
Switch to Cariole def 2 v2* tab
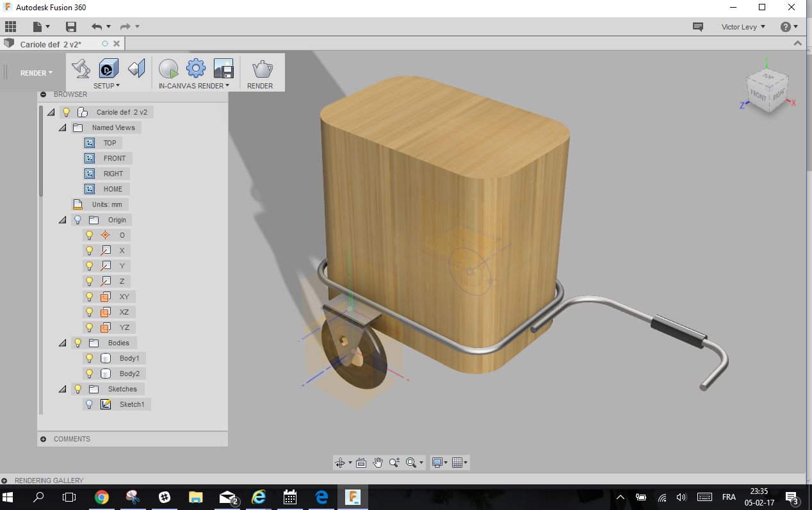click(x=51, y=44)
